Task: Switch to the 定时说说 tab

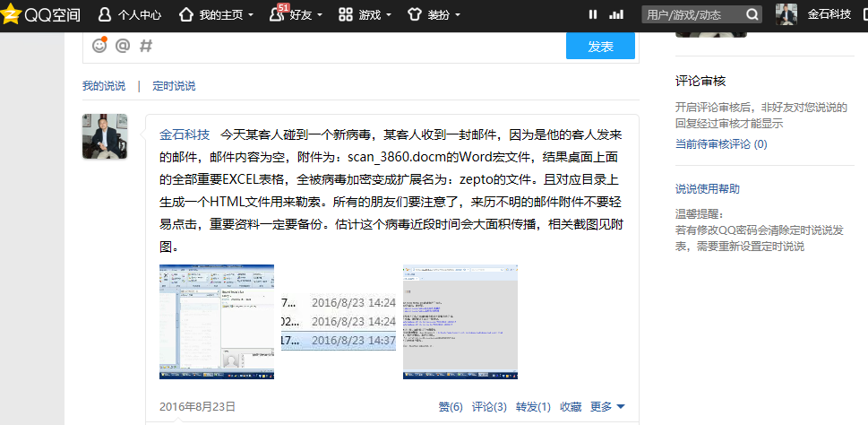Action: pos(174,86)
